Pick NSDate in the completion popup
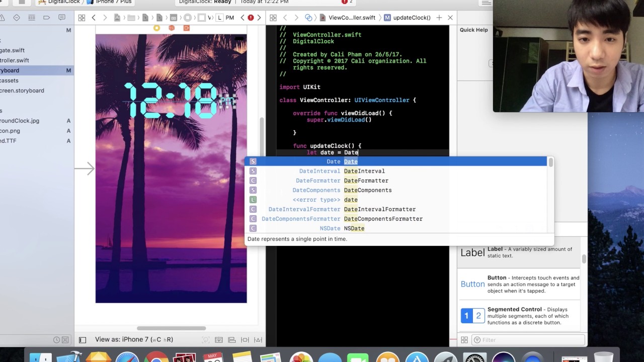This screenshot has height=362, width=644. [395, 228]
